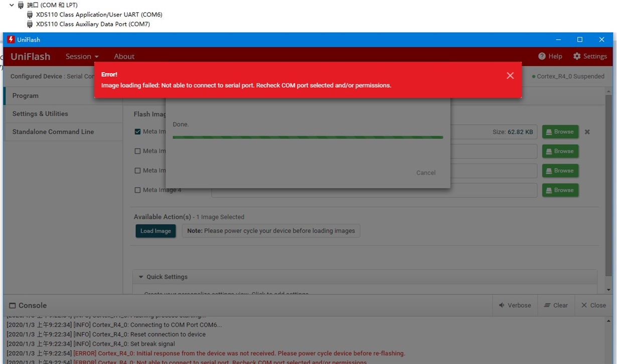Browse for the third Meta Image file
The height and width of the screenshot is (364, 617).
pos(560,170)
